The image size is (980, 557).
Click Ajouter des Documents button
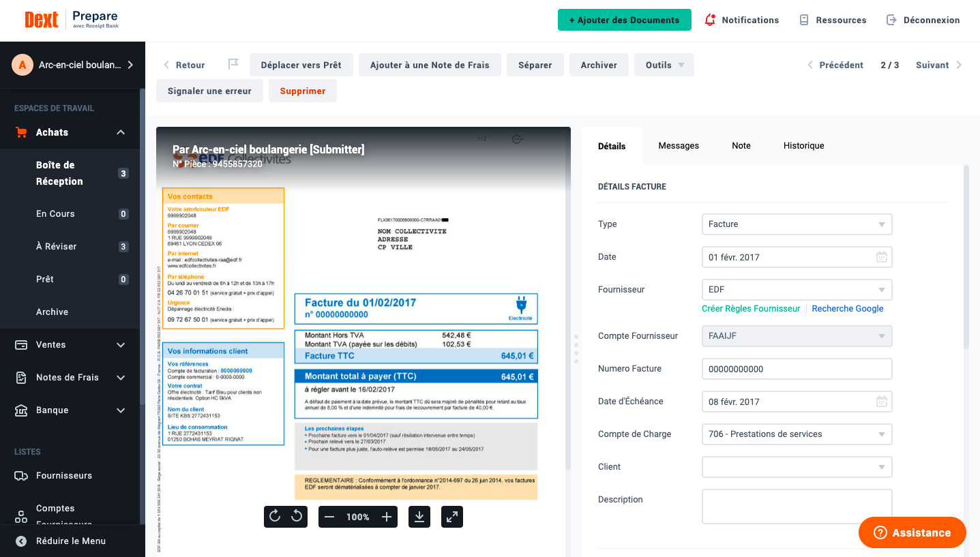pyautogui.click(x=624, y=20)
